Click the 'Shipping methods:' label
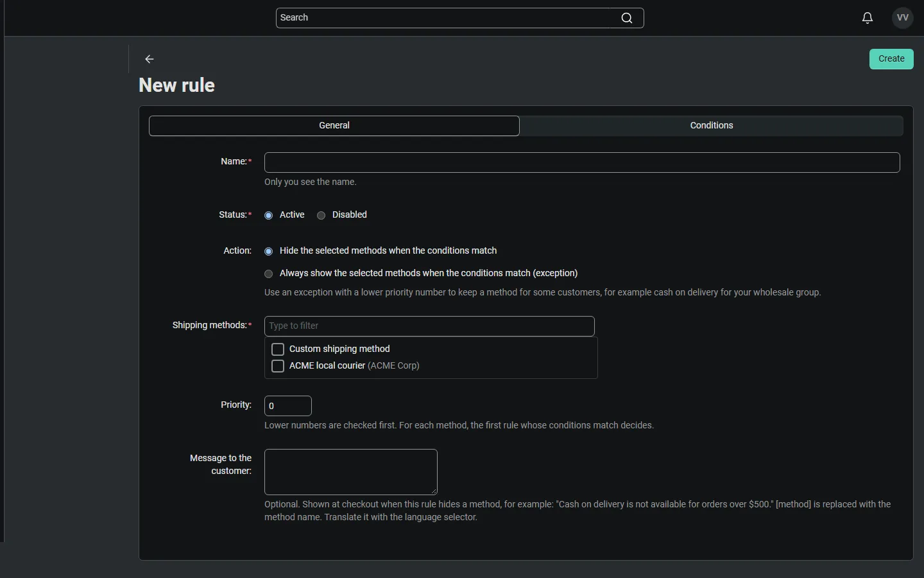Image resolution: width=924 pixels, height=578 pixels. tap(212, 326)
